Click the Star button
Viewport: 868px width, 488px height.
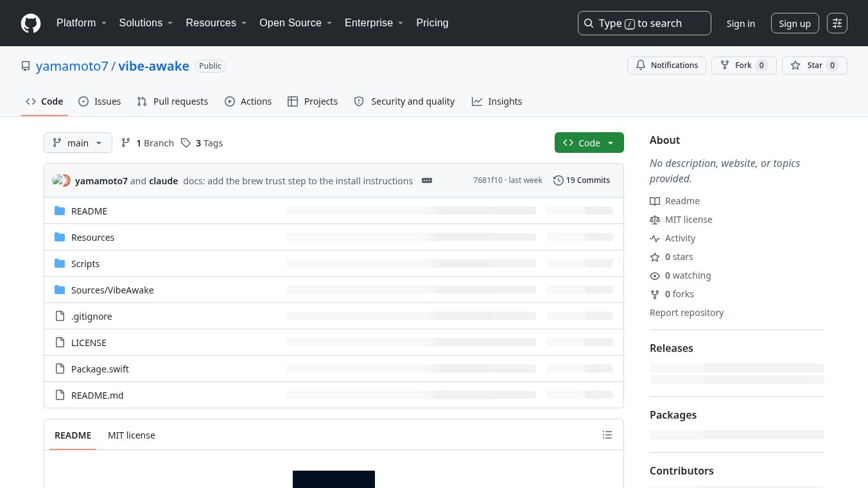pyautogui.click(x=814, y=65)
